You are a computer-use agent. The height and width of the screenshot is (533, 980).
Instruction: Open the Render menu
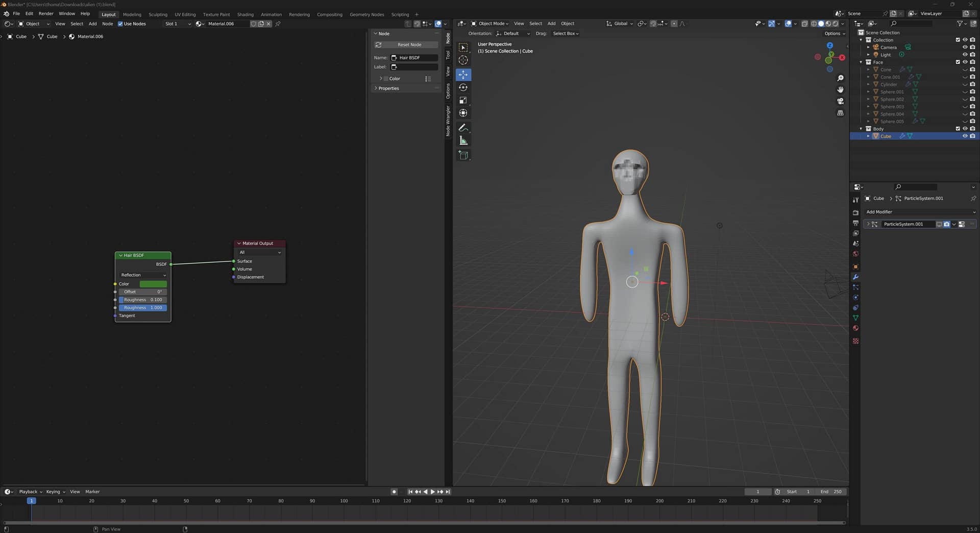click(x=46, y=14)
